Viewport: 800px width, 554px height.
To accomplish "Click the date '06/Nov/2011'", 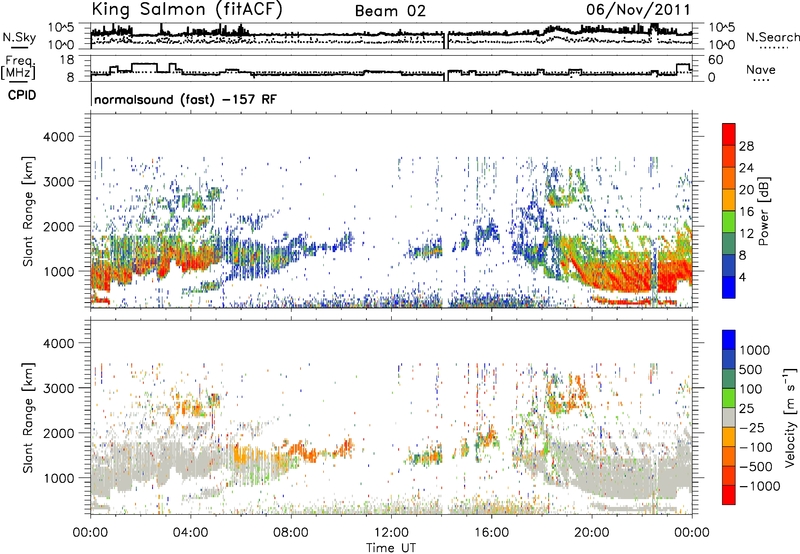I will pyautogui.click(x=638, y=9).
